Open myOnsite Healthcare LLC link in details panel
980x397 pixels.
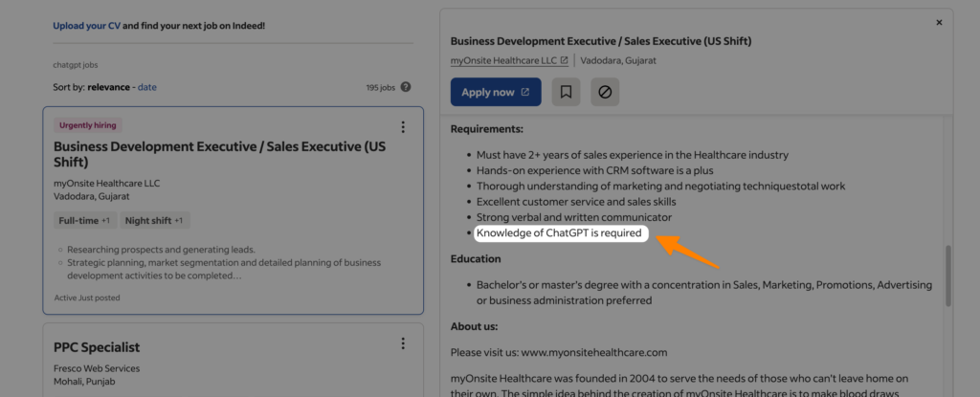[x=503, y=61]
